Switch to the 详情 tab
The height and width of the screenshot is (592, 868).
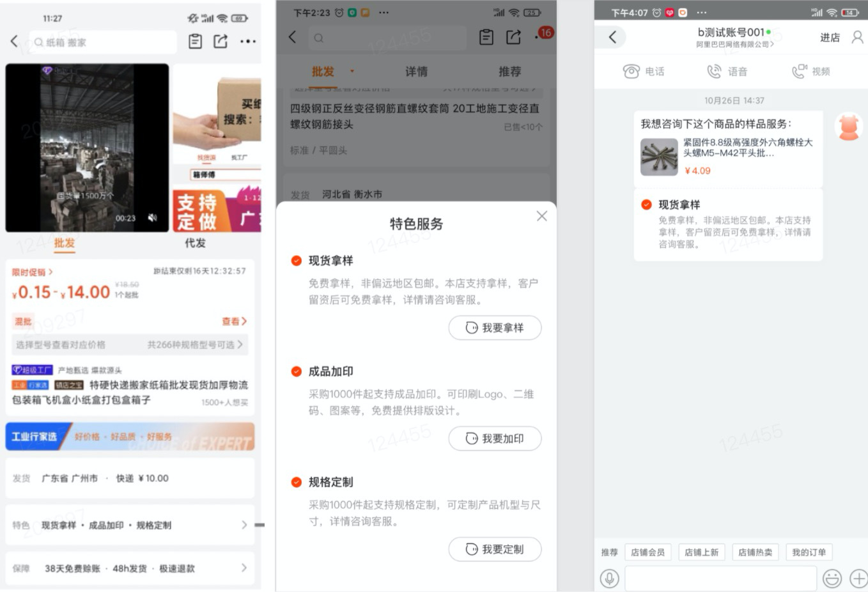(x=416, y=72)
